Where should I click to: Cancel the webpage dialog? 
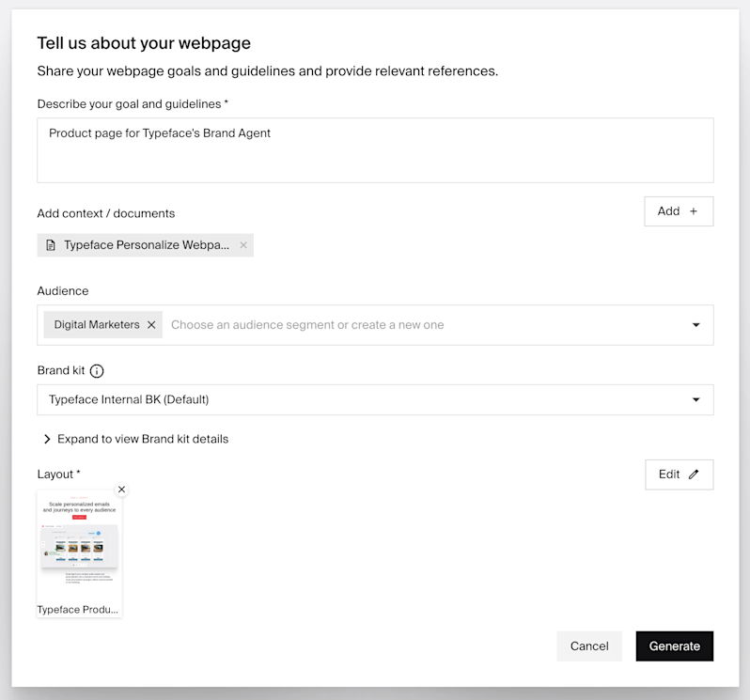click(589, 646)
